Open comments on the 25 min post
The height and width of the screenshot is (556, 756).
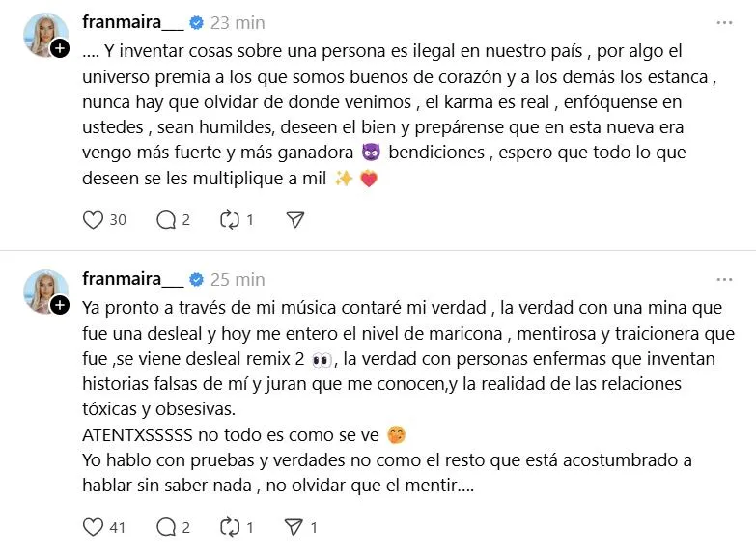pyautogui.click(x=165, y=527)
